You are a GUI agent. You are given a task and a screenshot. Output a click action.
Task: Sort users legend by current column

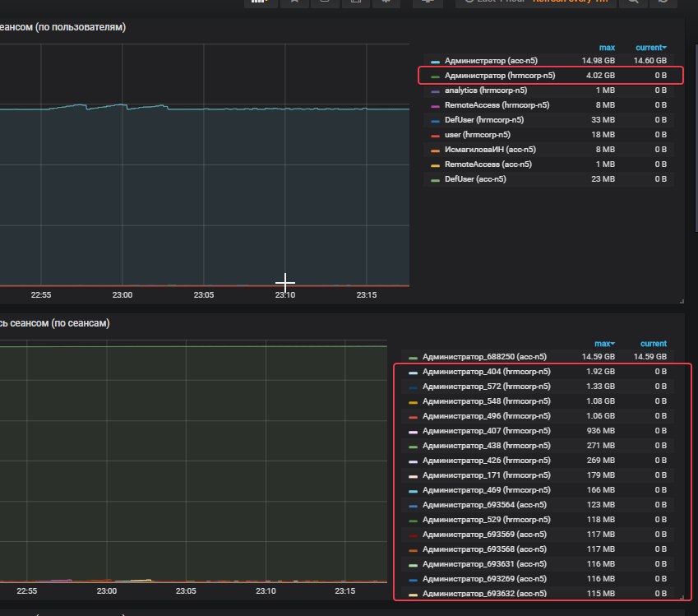(651, 48)
